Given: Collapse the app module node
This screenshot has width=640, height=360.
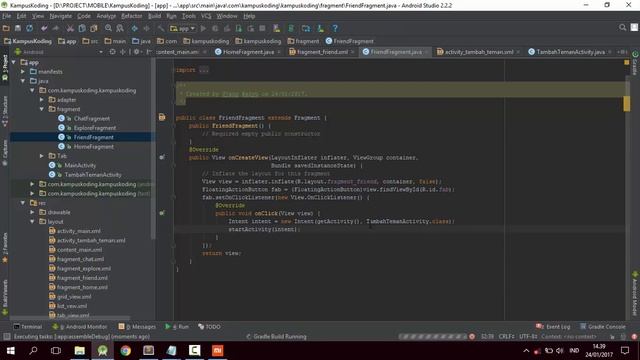Looking at the screenshot, I should tap(14, 62).
